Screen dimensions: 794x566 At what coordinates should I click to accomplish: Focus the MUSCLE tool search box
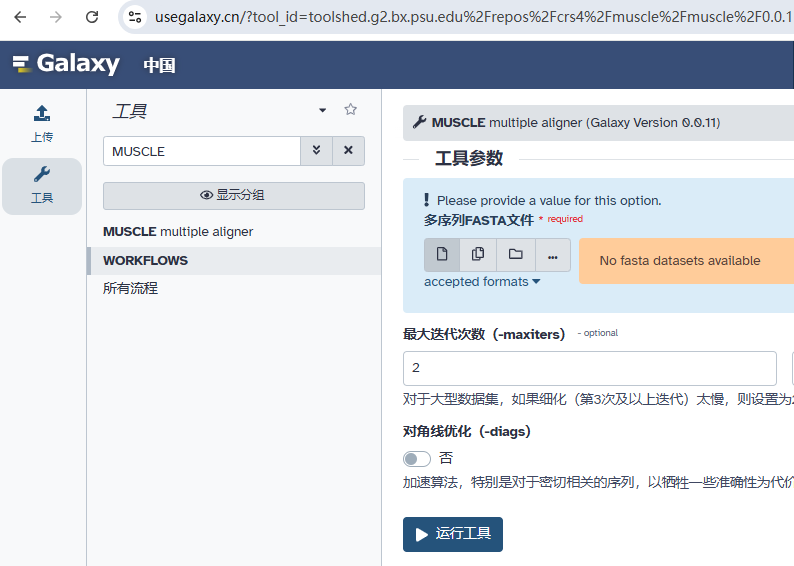tap(202, 151)
